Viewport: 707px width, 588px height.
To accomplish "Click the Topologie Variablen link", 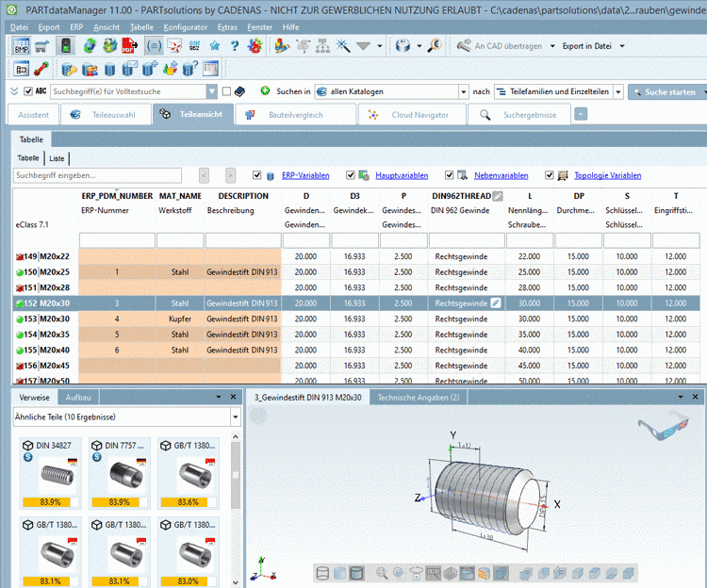I will 607,175.
